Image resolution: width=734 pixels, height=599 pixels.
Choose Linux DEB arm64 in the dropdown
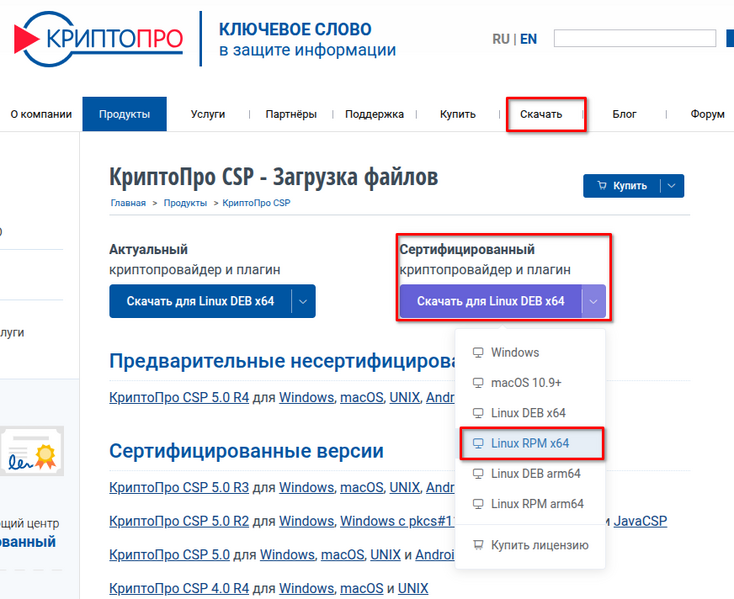(535, 474)
